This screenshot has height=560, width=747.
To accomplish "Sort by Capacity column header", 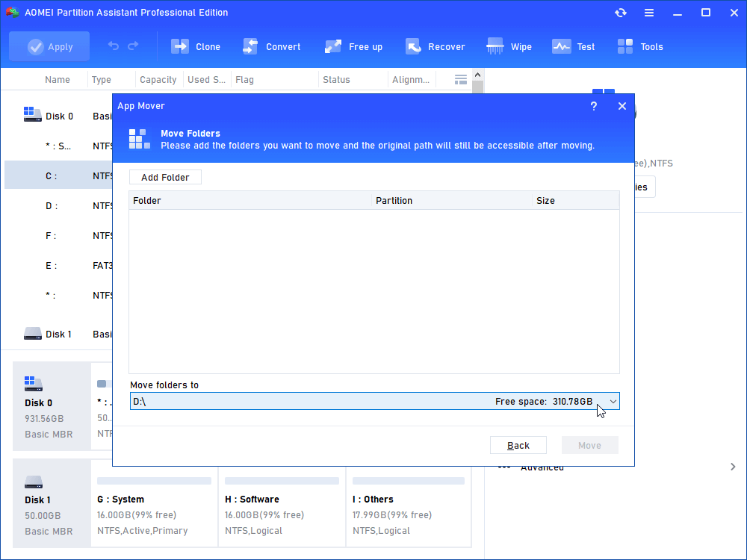I will 158,80.
